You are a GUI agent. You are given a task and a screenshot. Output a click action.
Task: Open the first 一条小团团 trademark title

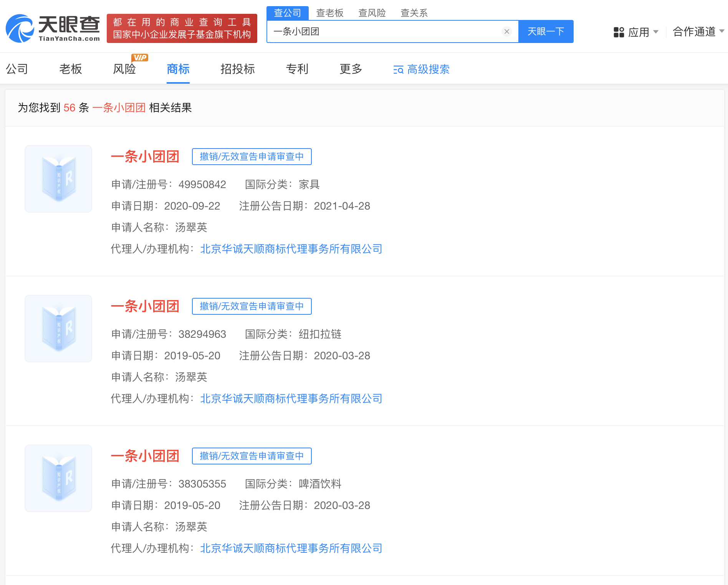tap(145, 157)
